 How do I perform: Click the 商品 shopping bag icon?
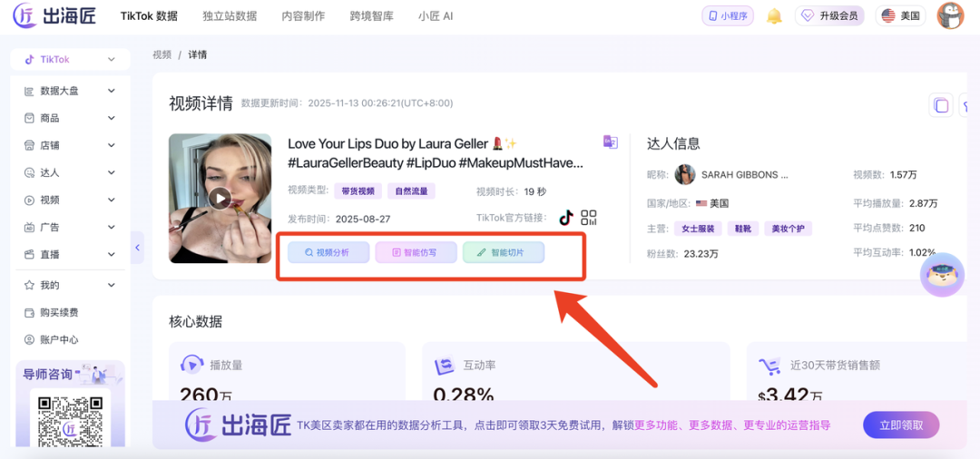tap(29, 118)
